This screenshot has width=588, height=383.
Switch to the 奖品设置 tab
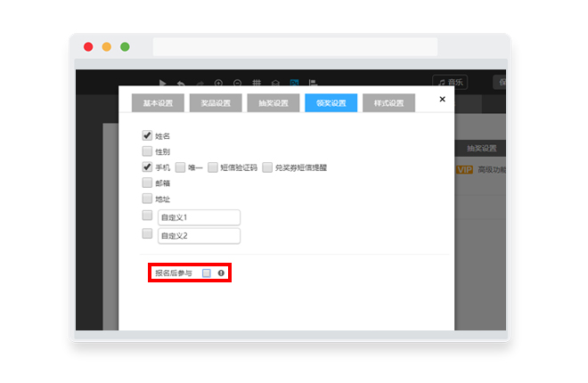[216, 103]
